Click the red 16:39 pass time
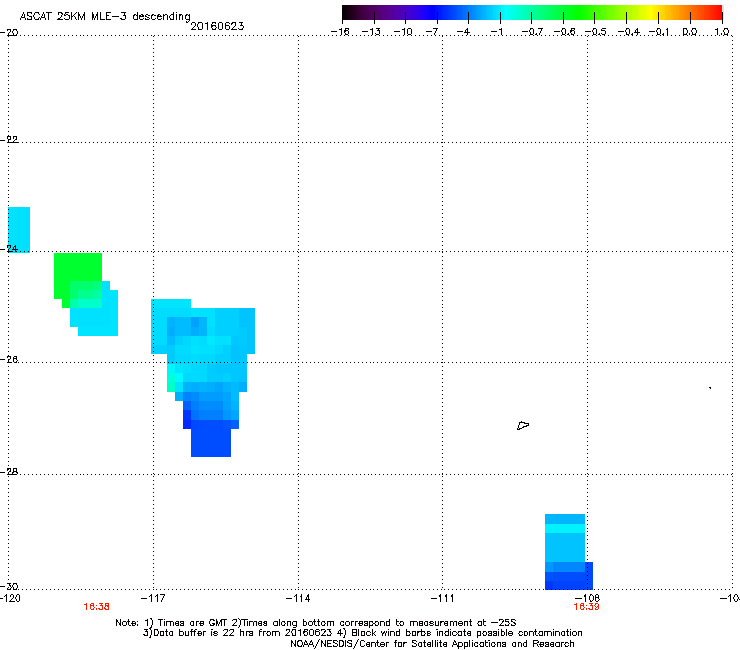 [x=586, y=607]
